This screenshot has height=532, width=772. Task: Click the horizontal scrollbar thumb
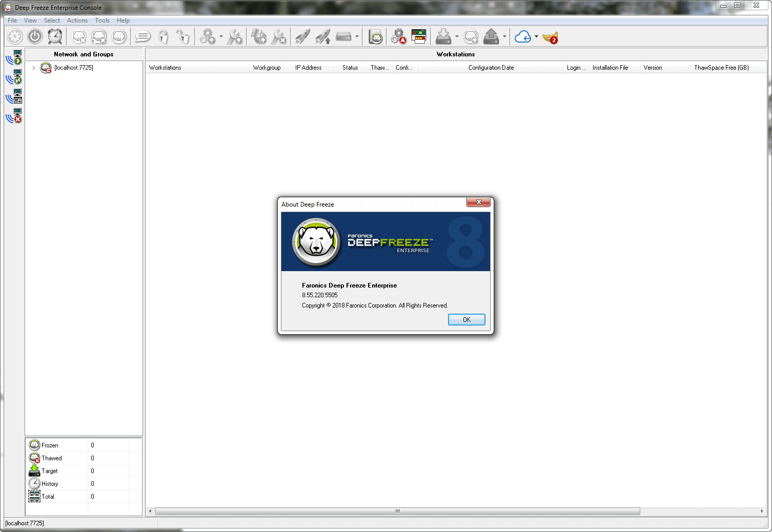point(398,511)
